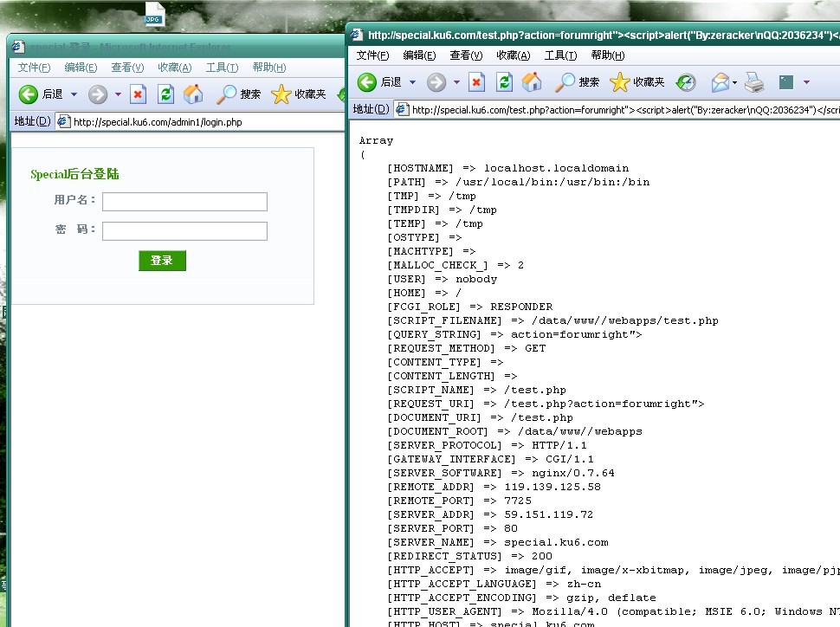
Task: Click Home icon in the login window
Action: (x=193, y=94)
